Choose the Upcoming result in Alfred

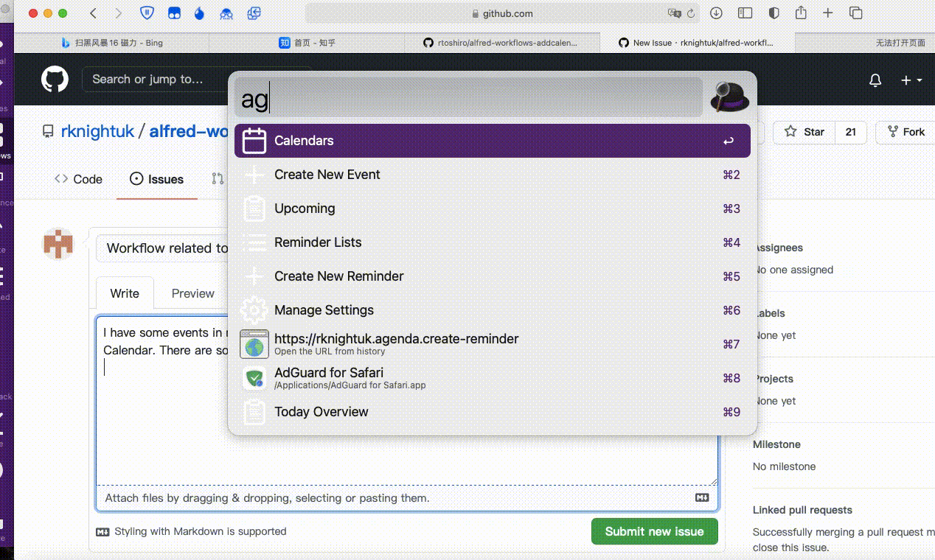[x=493, y=209]
